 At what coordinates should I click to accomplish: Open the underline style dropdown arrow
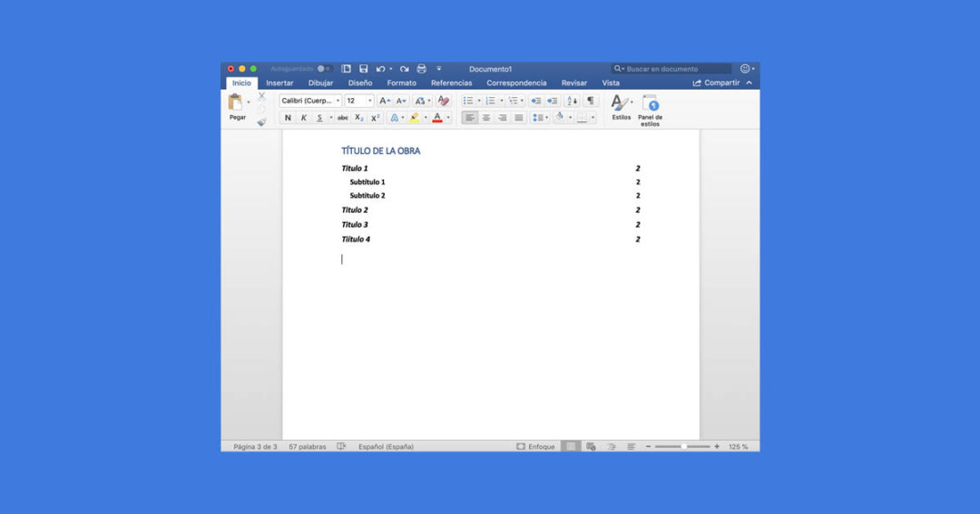click(330, 118)
